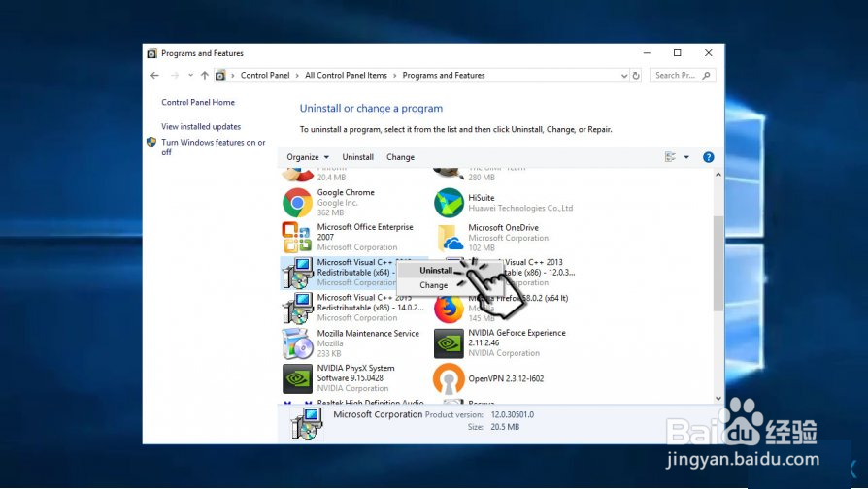This screenshot has height=489, width=868.
Task: Select the OpenVPN 2.3.12-I602 name text
Action: 506,379
